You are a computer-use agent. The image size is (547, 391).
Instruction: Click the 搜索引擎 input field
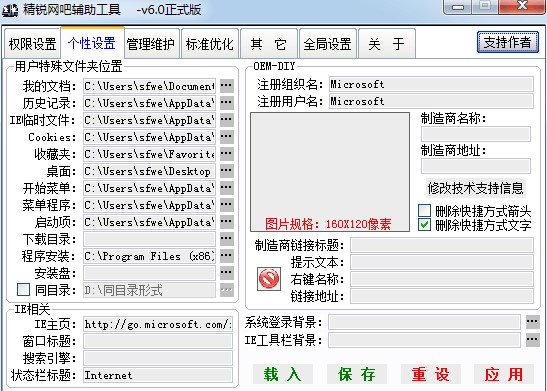coord(158,358)
